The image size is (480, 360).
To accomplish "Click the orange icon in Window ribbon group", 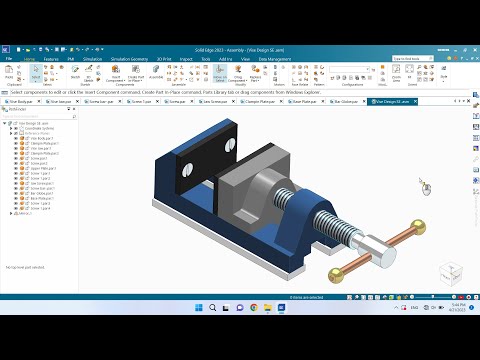I will pos(382,67).
